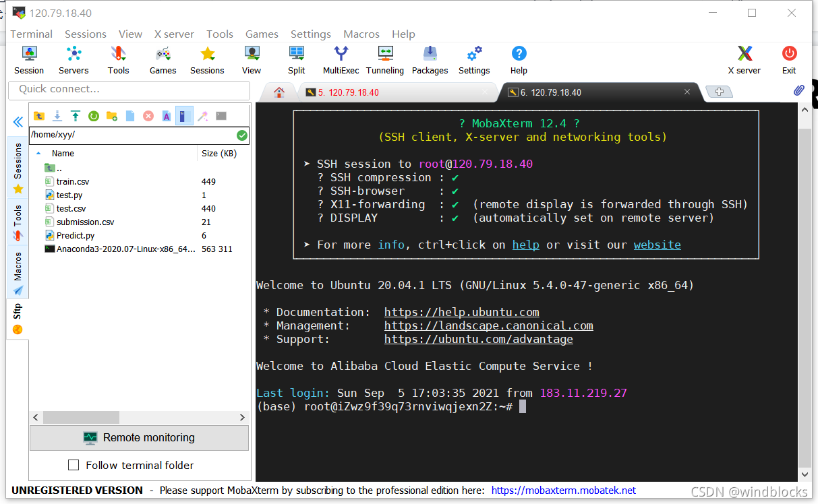Open the Games toolbar icon

pos(163,60)
